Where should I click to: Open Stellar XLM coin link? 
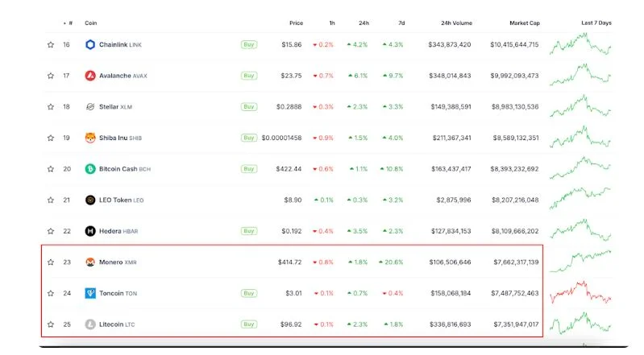pyautogui.click(x=115, y=107)
